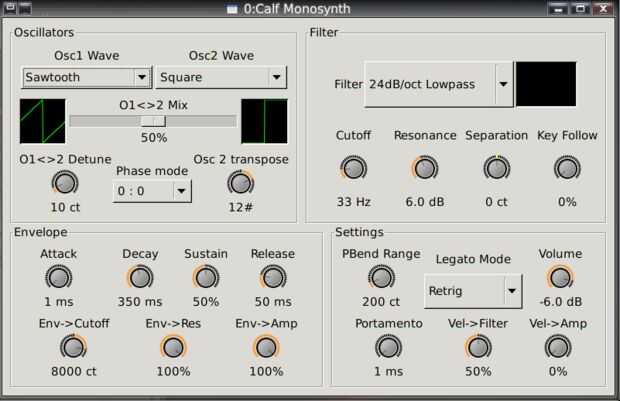The width and height of the screenshot is (620, 401).
Task: Click the square waveform preview display
Action: point(265,121)
